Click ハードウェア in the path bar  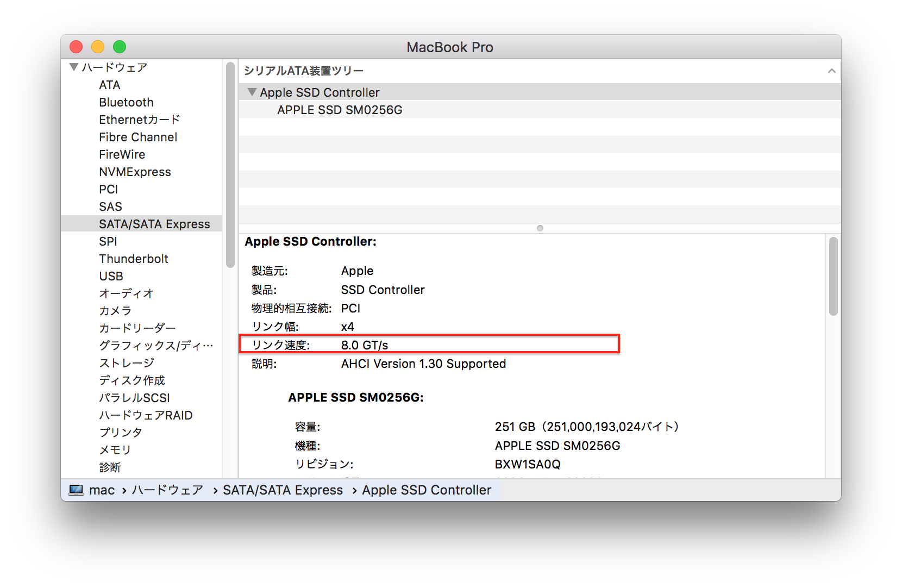pyautogui.click(x=167, y=490)
